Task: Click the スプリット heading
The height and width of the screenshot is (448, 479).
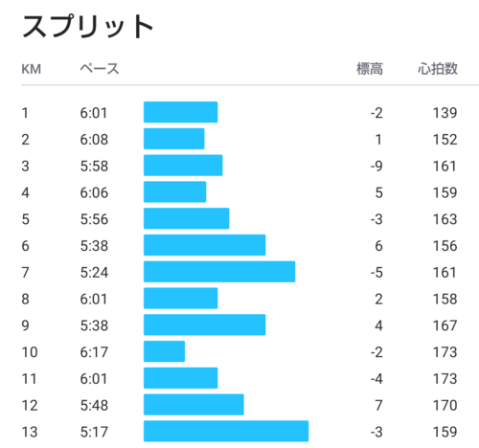Action: click(87, 27)
